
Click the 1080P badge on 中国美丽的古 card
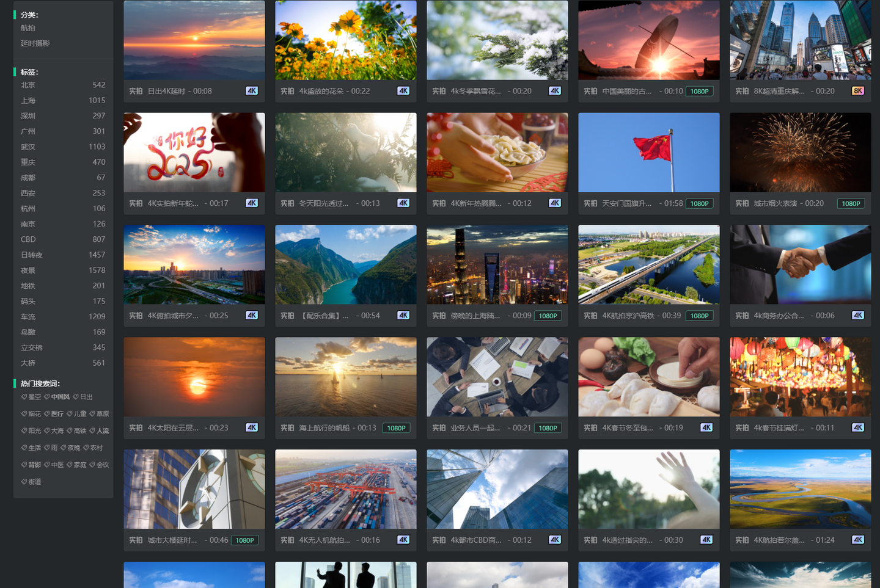click(699, 91)
